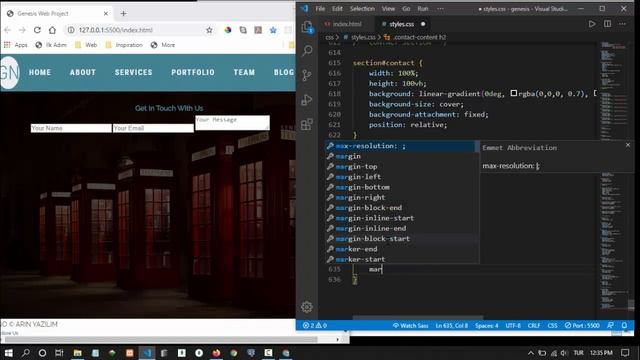Open the Selection menu
Image resolution: width=640 pixels, height=360 pixels.
[x=362, y=9]
